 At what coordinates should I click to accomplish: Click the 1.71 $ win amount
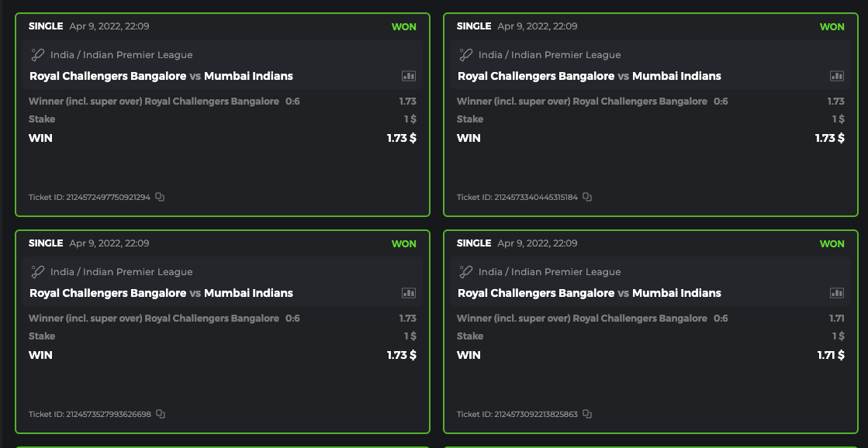[x=831, y=355]
